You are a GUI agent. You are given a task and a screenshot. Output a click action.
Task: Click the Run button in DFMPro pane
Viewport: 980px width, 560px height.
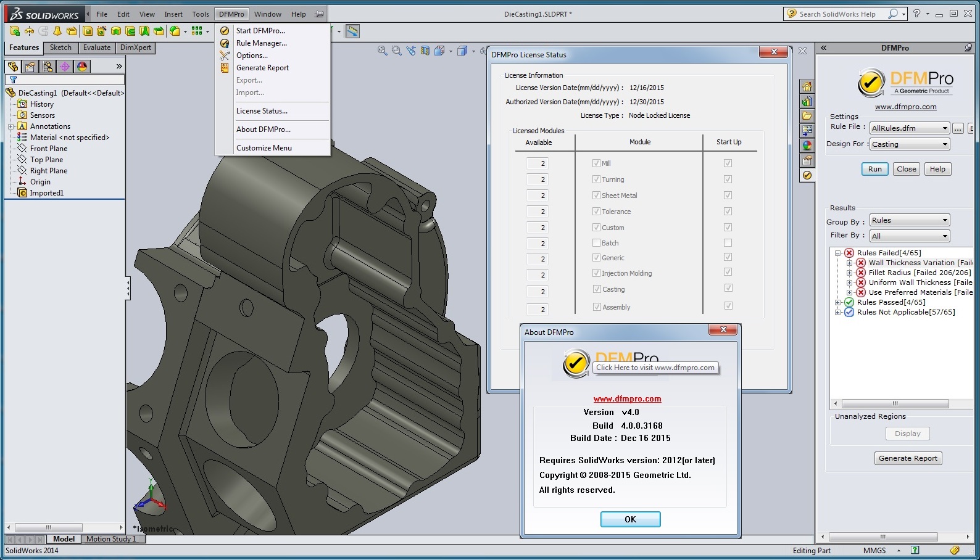(x=874, y=169)
